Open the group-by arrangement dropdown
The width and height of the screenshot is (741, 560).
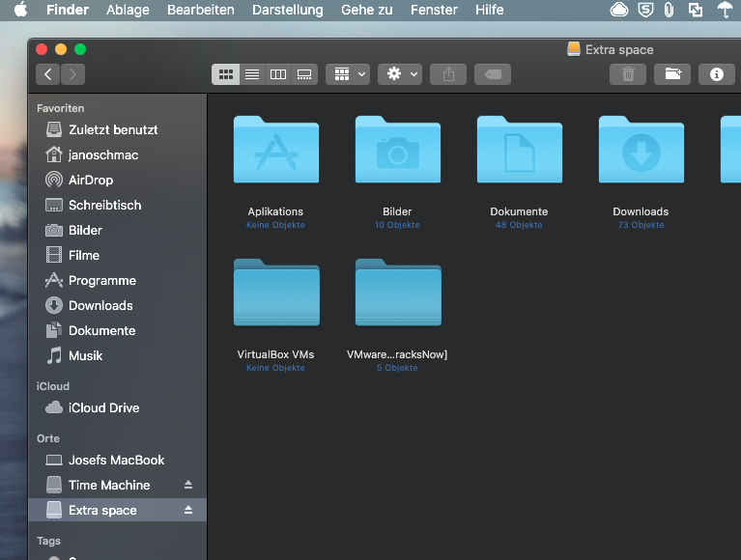click(348, 74)
